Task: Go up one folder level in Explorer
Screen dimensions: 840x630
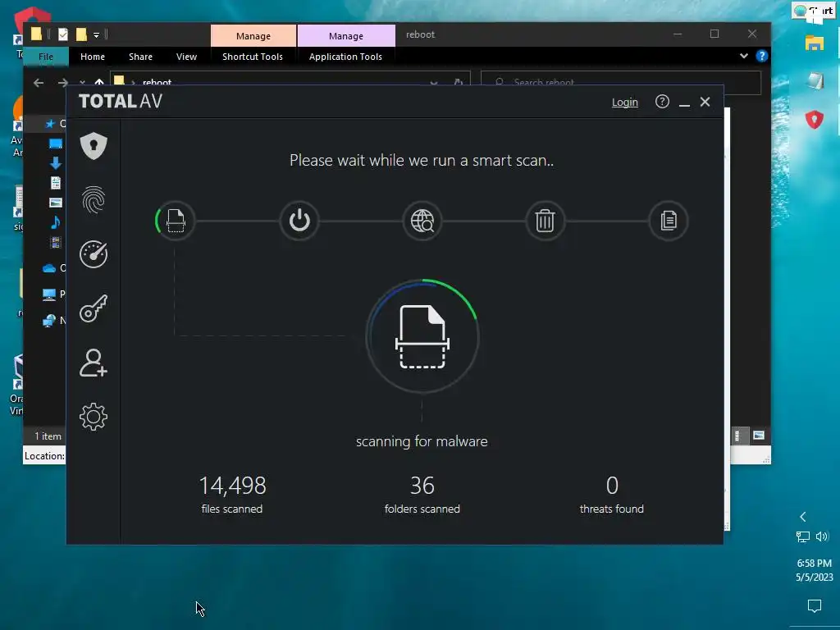Action: pyautogui.click(x=99, y=83)
